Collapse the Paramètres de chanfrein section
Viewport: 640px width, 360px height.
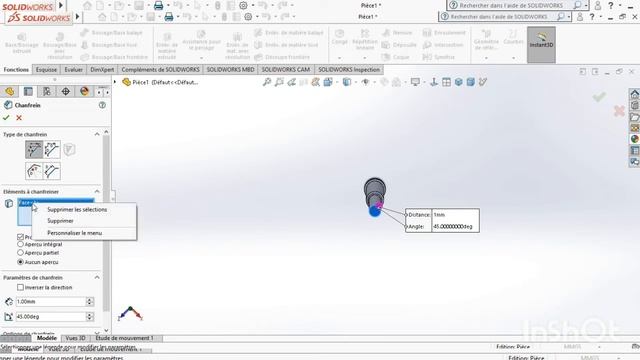click(x=97, y=278)
